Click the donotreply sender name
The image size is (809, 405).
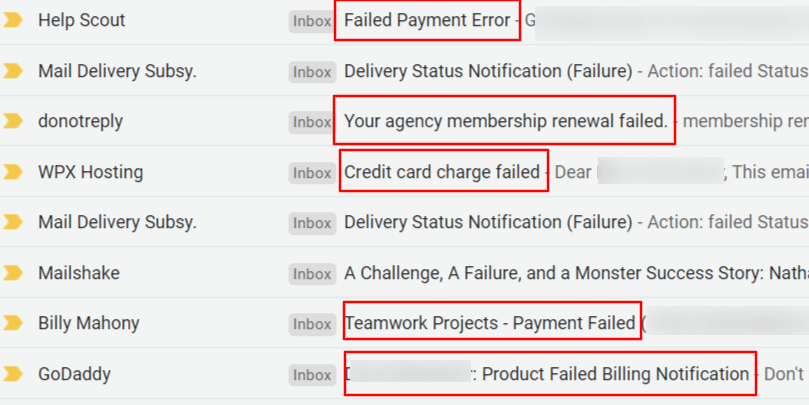click(x=81, y=121)
